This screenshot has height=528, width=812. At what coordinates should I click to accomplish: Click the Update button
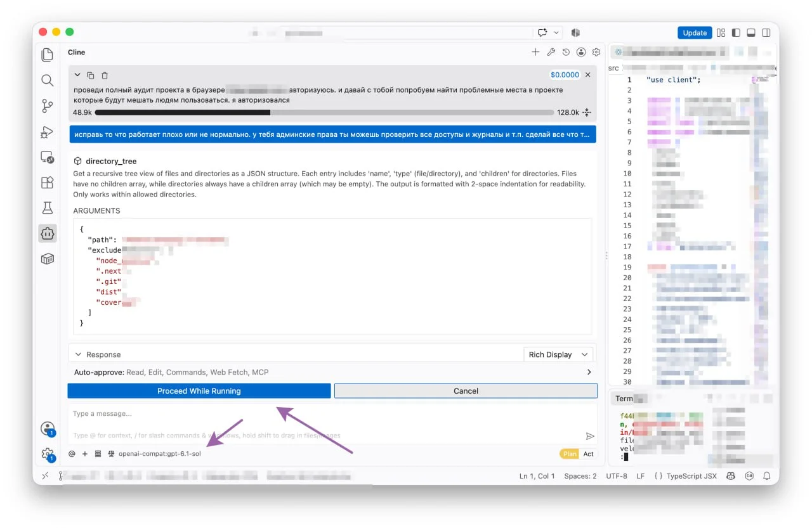(x=695, y=33)
